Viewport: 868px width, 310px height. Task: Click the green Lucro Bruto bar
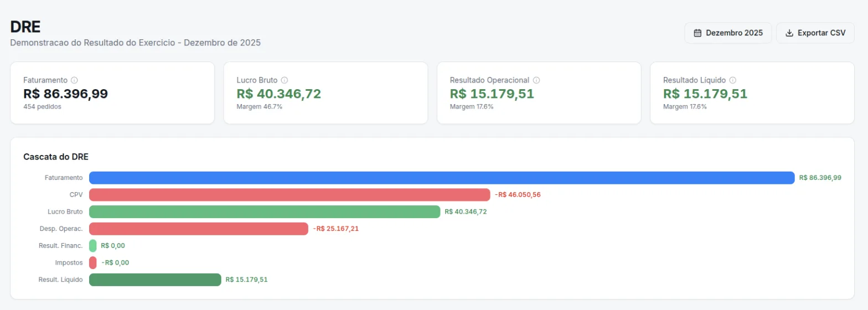point(265,211)
